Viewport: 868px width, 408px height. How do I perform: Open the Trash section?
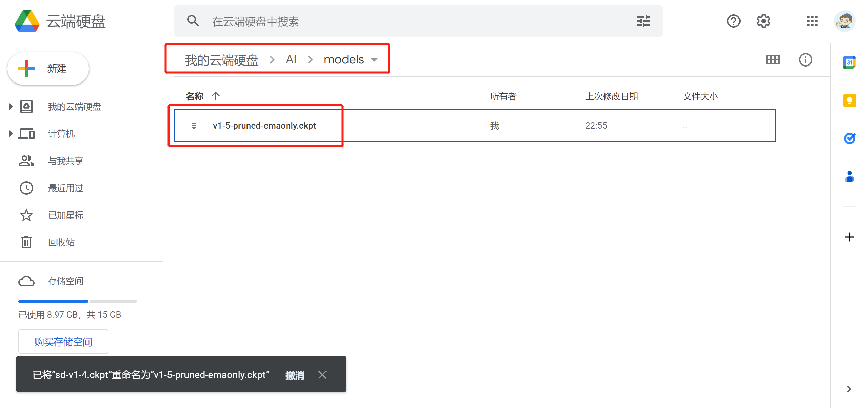click(x=61, y=242)
